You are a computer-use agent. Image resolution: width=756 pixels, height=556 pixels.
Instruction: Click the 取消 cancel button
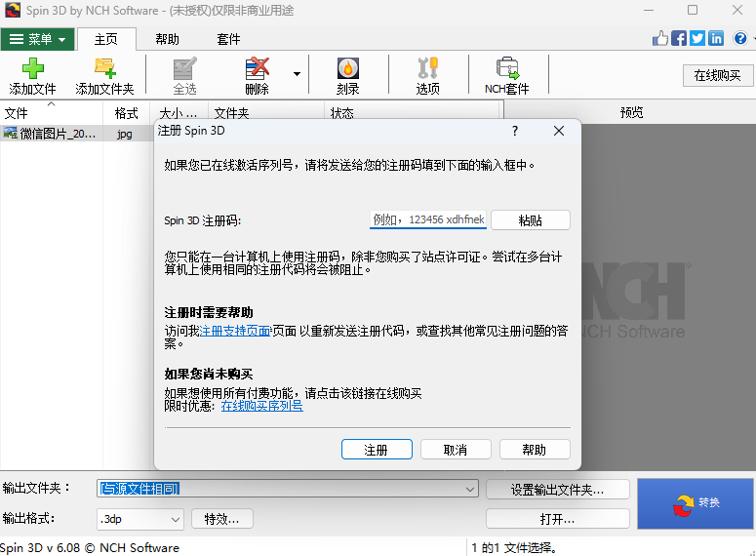(x=456, y=450)
